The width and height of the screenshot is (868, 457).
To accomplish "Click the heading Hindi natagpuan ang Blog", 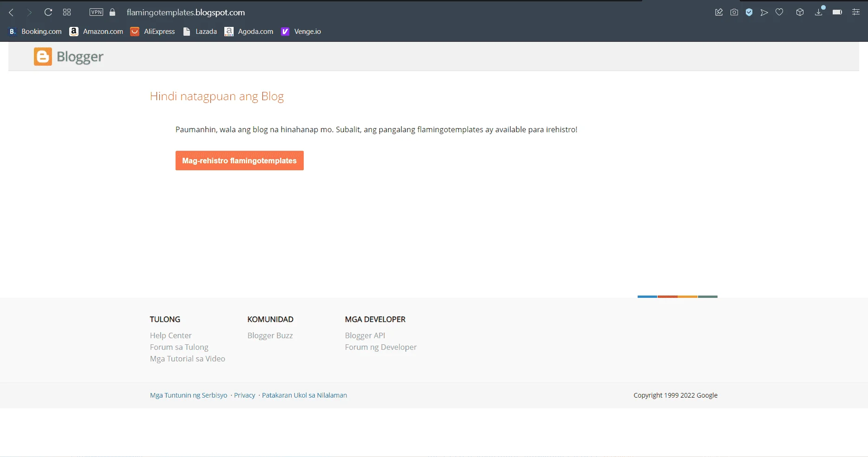I will tap(217, 96).
